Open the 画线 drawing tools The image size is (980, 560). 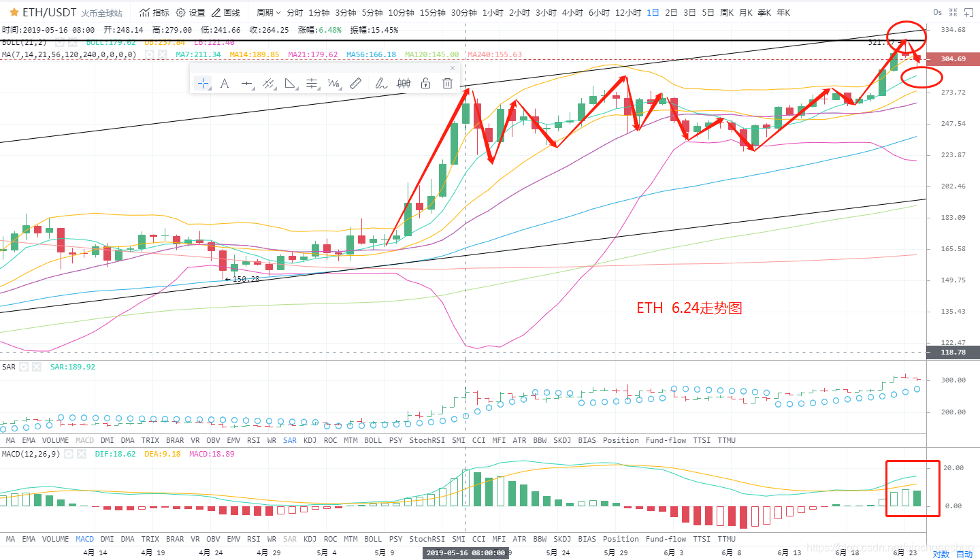coord(226,12)
